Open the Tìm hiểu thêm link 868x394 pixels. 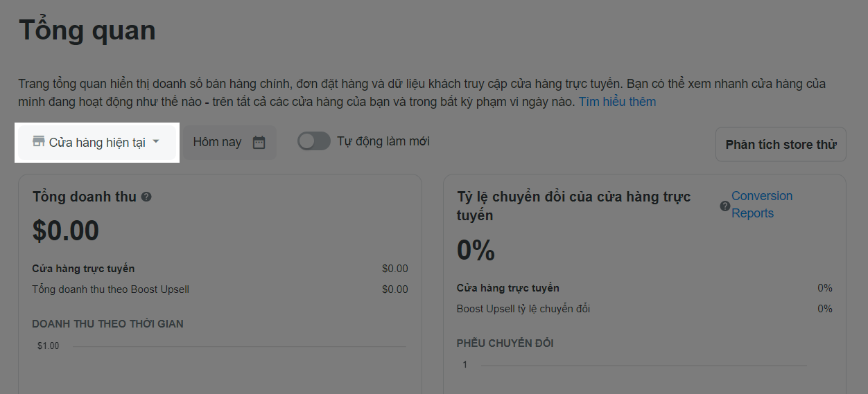pos(617,102)
